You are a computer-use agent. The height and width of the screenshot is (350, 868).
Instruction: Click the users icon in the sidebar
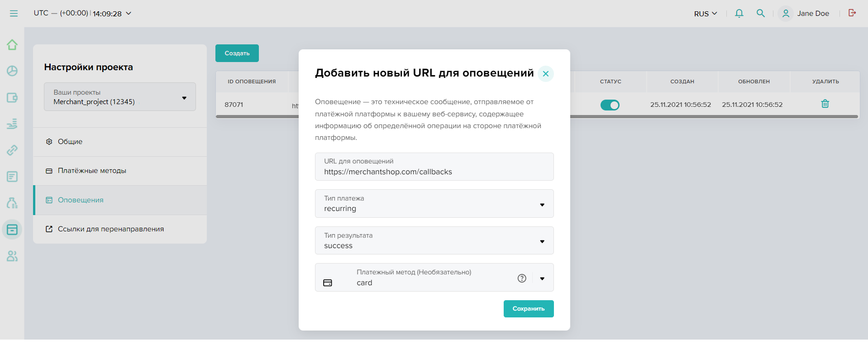click(x=12, y=256)
